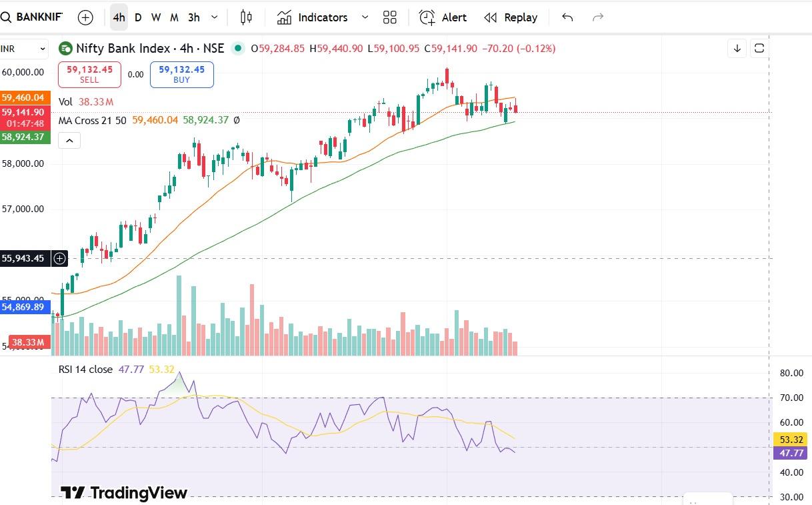Start bar Replay mode
Viewport: 812px width, 505px height.
511,17
